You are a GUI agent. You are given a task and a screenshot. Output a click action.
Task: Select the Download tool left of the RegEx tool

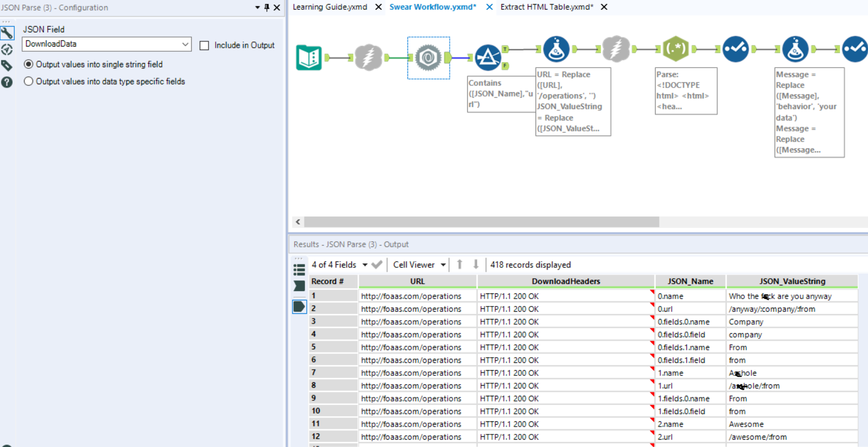pos(616,49)
